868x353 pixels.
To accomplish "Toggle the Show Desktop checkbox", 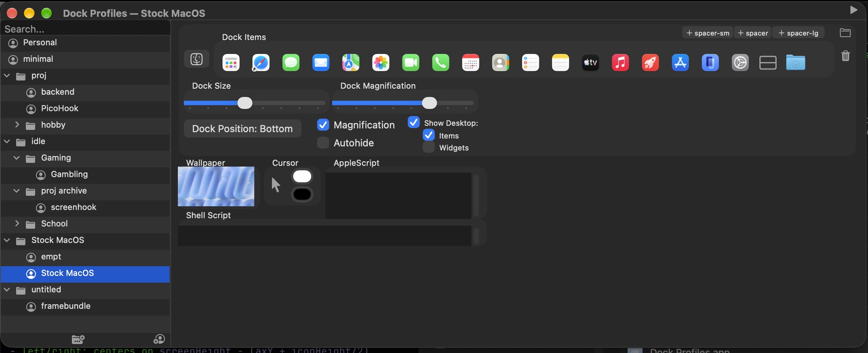I will [x=414, y=122].
